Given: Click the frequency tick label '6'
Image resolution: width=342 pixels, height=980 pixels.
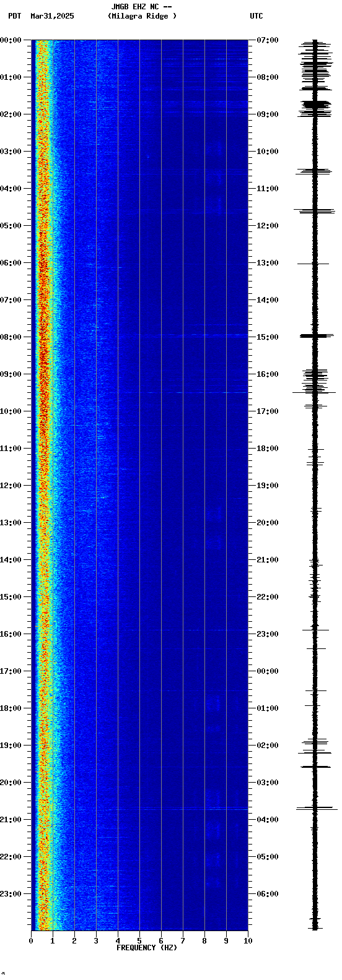Looking at the screenshot, I should (x=161, y=941).
